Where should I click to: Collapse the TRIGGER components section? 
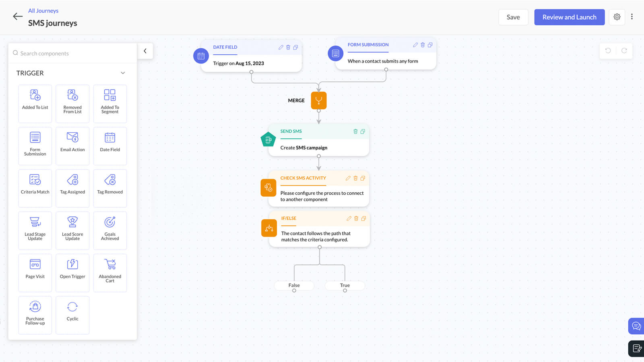[x=123, y=73]
